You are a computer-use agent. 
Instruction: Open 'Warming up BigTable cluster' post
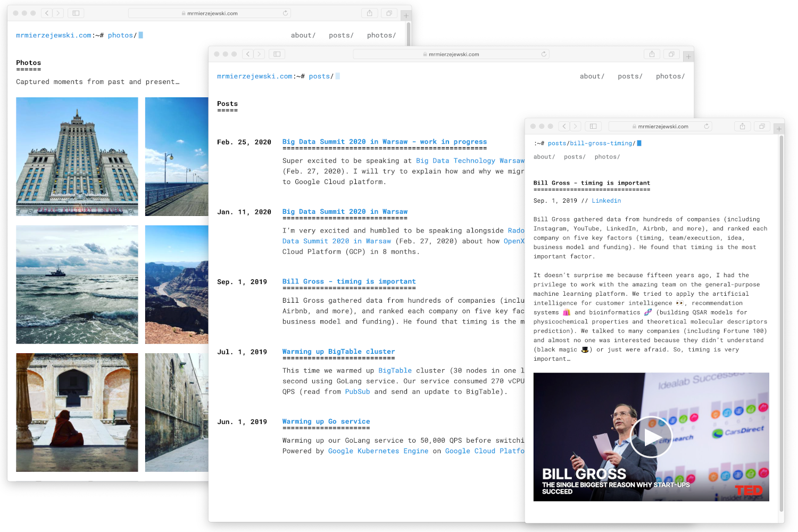click(x=338, y=352)
